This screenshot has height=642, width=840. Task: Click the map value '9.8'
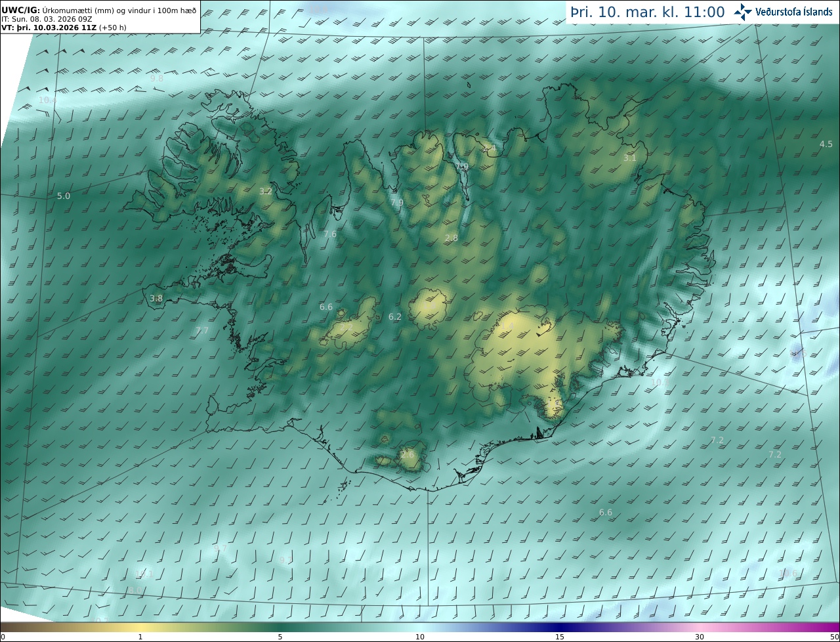pyautogui.click(x=157, y=78)
